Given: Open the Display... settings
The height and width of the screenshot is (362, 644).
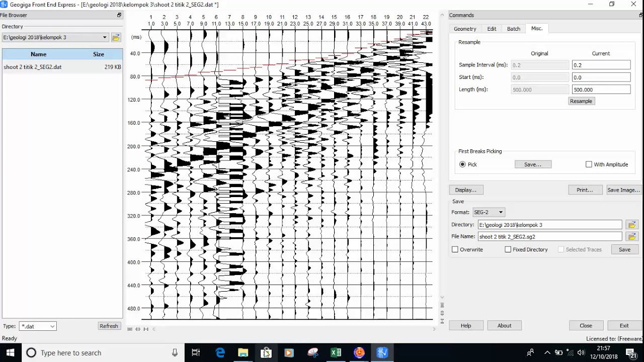Looking at the screenshot, I should 466,190.
